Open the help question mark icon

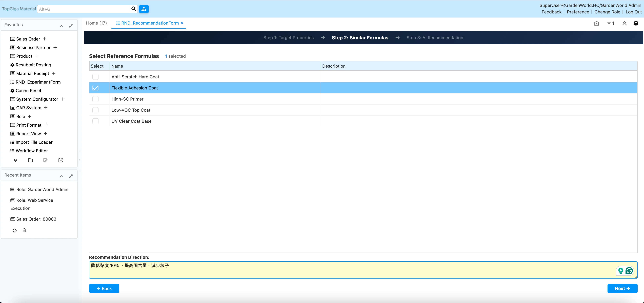pyautogui.click(x=636, y=23)
